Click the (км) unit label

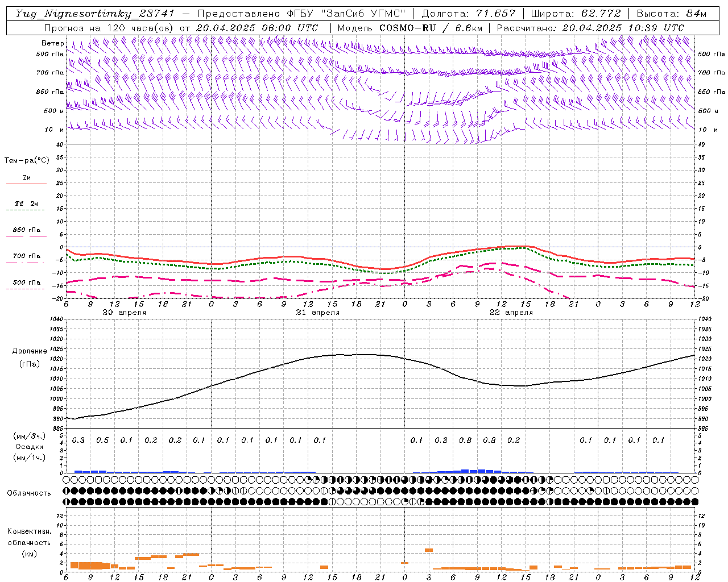(30, 553)
